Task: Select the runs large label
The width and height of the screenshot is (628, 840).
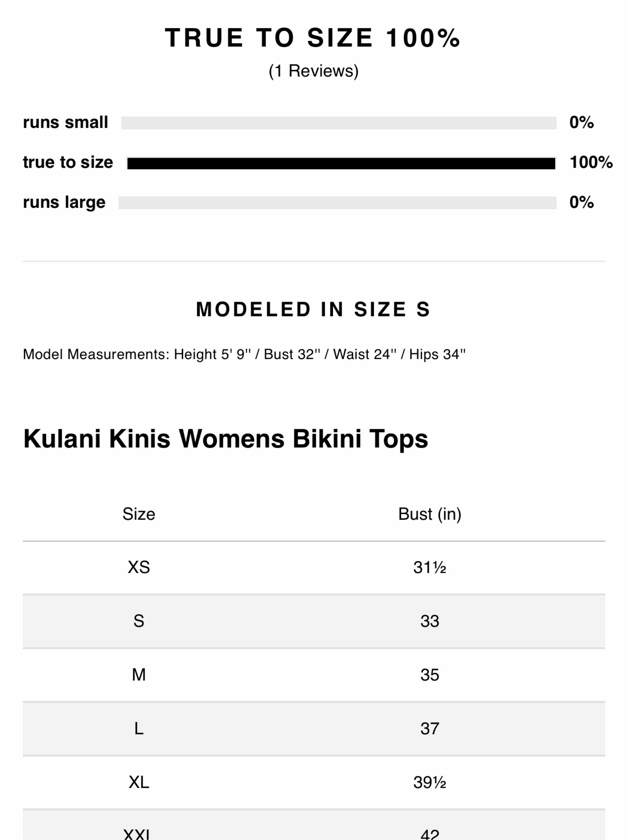Action: point(64,202)
